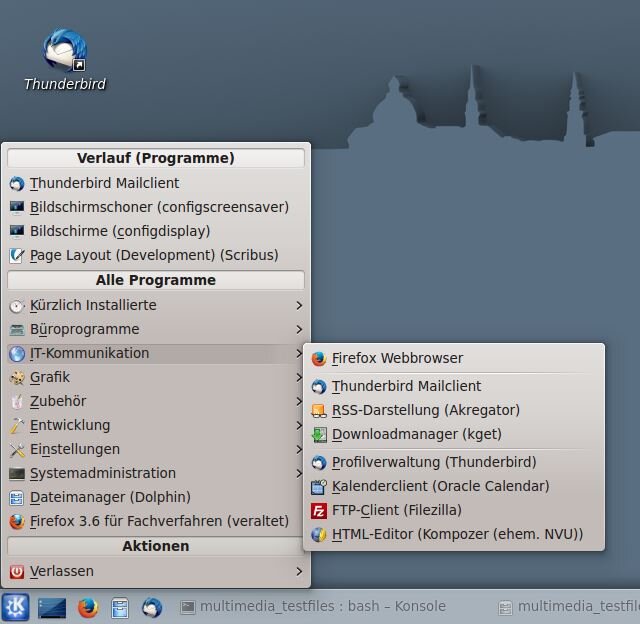
Task: Click the Firefox Webbrowser icon in submenu
Action: [319, 359]
